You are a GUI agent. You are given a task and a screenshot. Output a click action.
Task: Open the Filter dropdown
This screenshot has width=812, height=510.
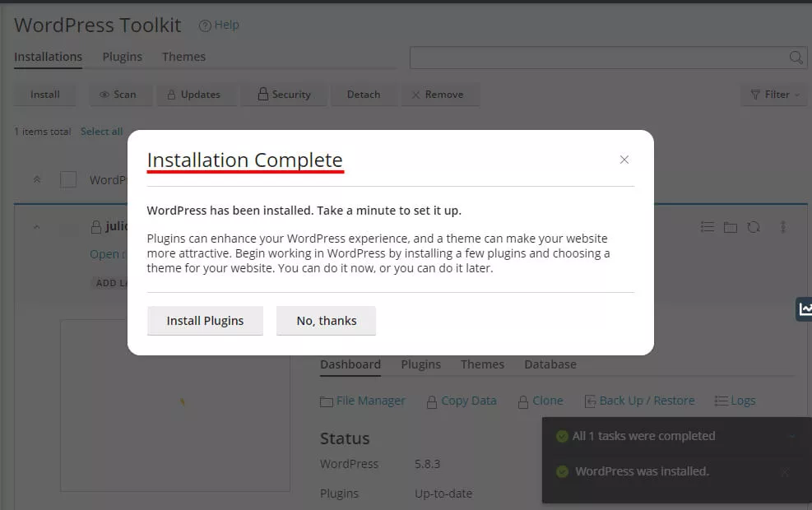[x=774, y=95]
